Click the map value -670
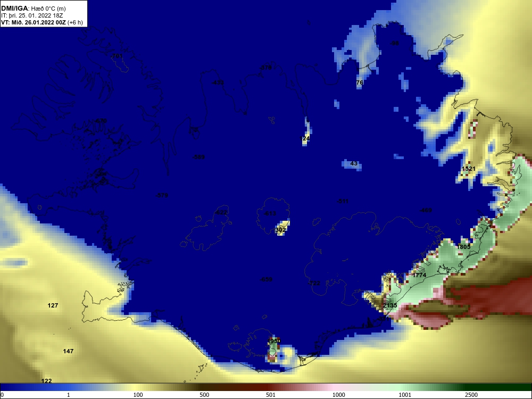 point(101,121)
